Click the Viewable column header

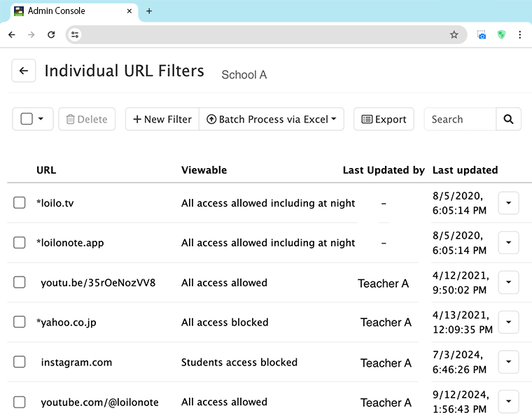pyautogui.click(x=204, y=170)
